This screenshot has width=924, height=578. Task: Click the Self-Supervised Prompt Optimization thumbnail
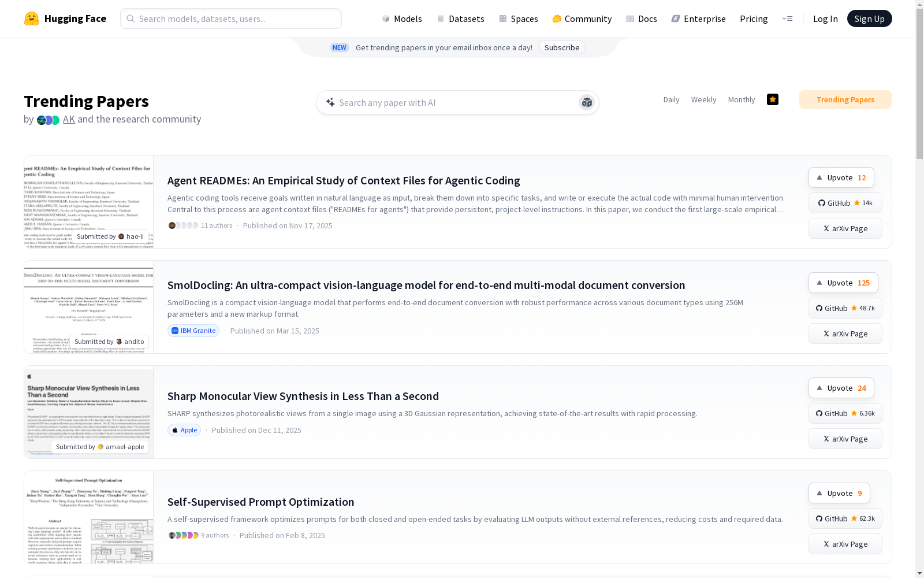pyautogui.click(x=88, y=517)
